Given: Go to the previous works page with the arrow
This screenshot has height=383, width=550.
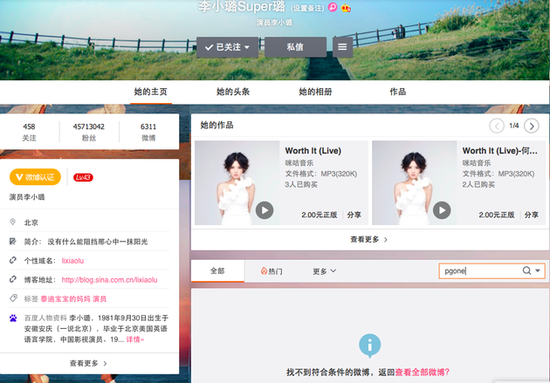Looking at the screenshot, I should (497, 126).
